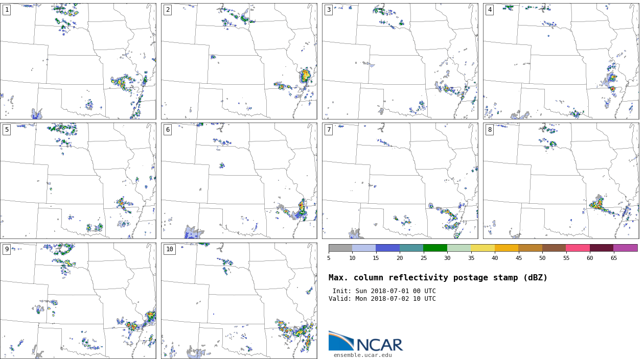This screenshot has width=644, height=359.
Task: Open the ensemble.ucar.edu link
Action: pyautogui.click(x=362, y=355)
